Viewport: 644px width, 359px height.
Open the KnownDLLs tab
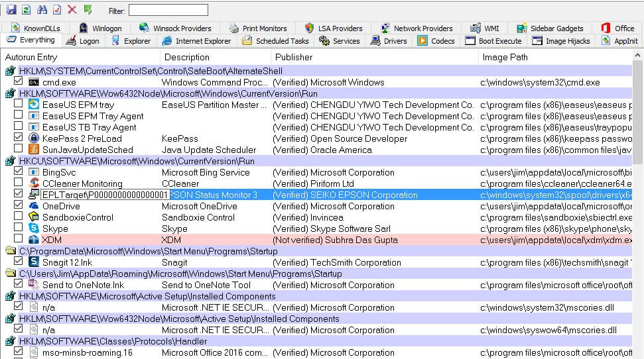click(36, 28)
